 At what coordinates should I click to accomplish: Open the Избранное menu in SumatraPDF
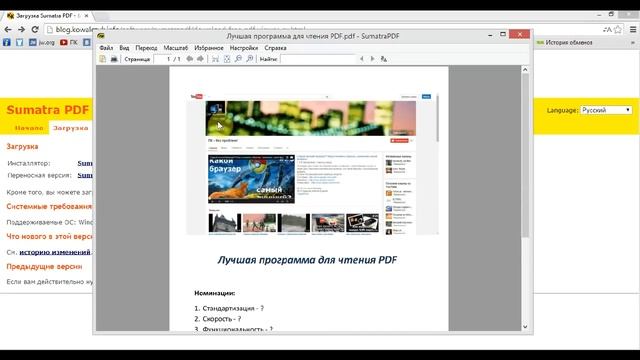click(209, 48)
